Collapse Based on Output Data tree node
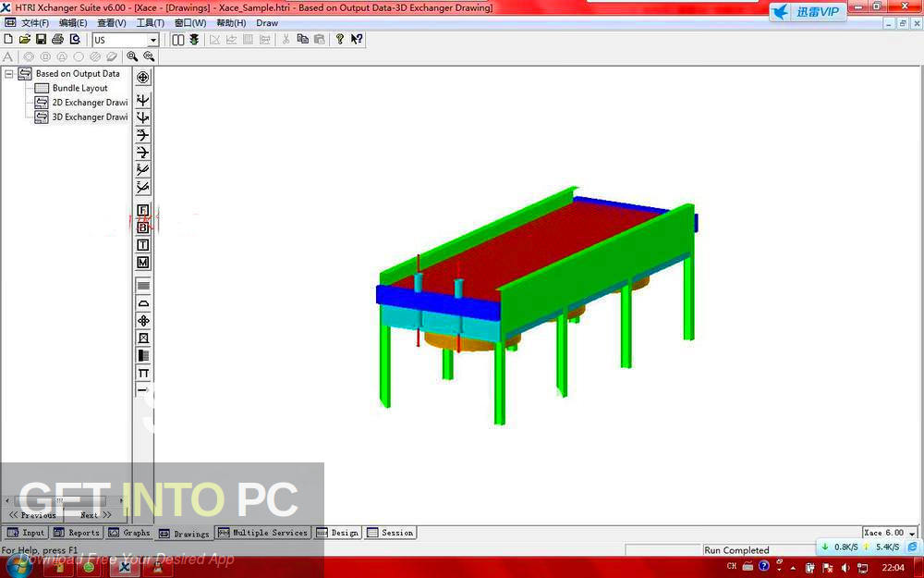924x578 pixels. pyautogui.click(x=9, y=74)
